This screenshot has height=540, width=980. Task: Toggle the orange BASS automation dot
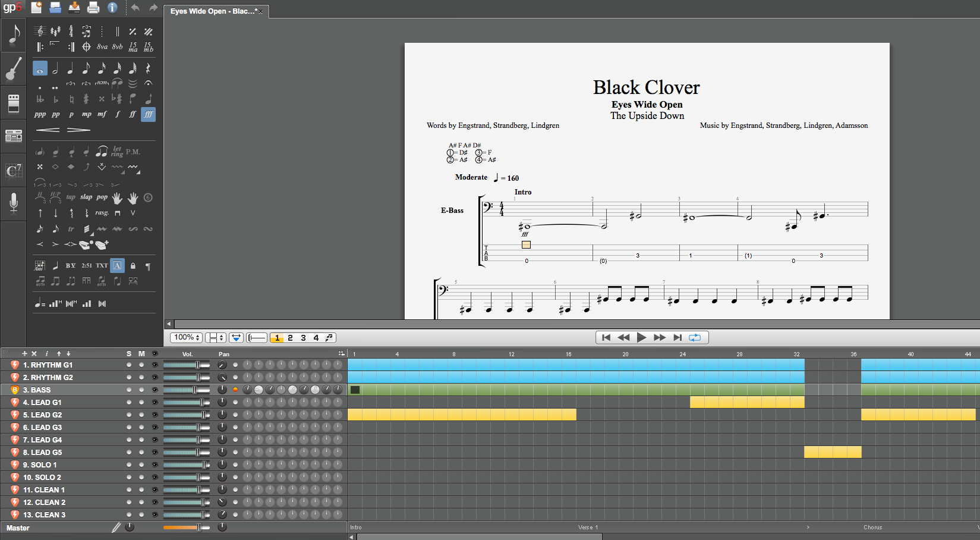pos(235,390)
